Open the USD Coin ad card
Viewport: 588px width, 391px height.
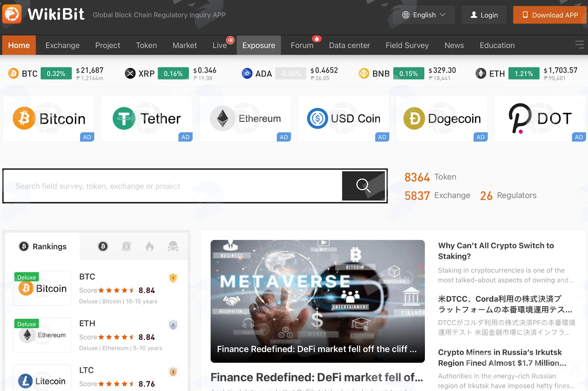coord(344,118)
